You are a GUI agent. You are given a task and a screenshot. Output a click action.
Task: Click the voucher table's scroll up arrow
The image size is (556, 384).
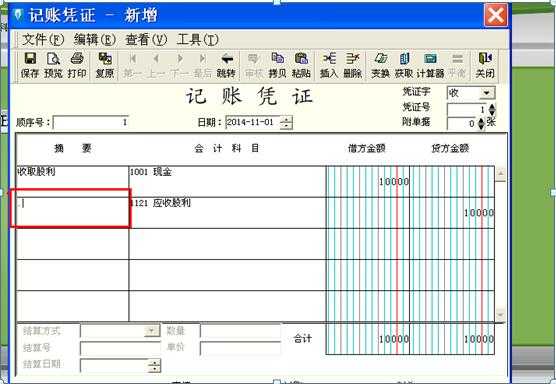pyautogui.click(x=500, y=173)
